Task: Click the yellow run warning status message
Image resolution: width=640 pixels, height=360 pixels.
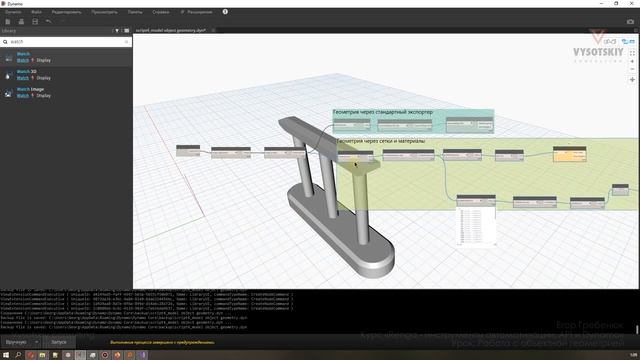Action: pos(162,342)
